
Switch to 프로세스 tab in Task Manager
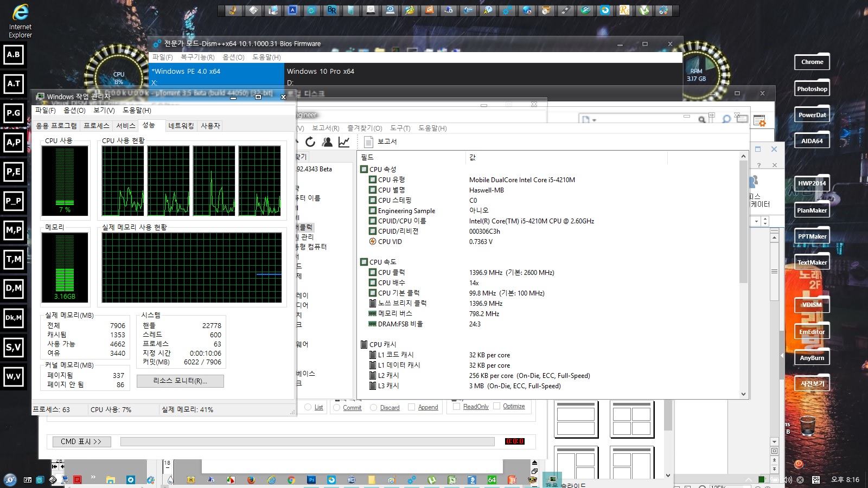click(x=97, y=125)
